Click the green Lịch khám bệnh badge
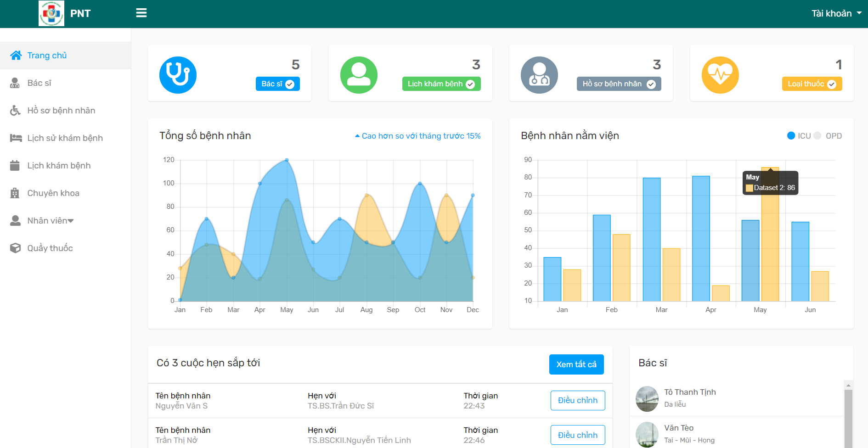The height and width of the screenshot is (448, 868). pyautogui.click(x=441, y=84)
